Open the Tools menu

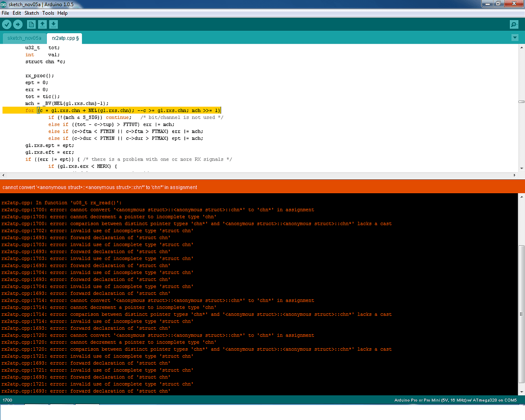(x=48, y=13)
